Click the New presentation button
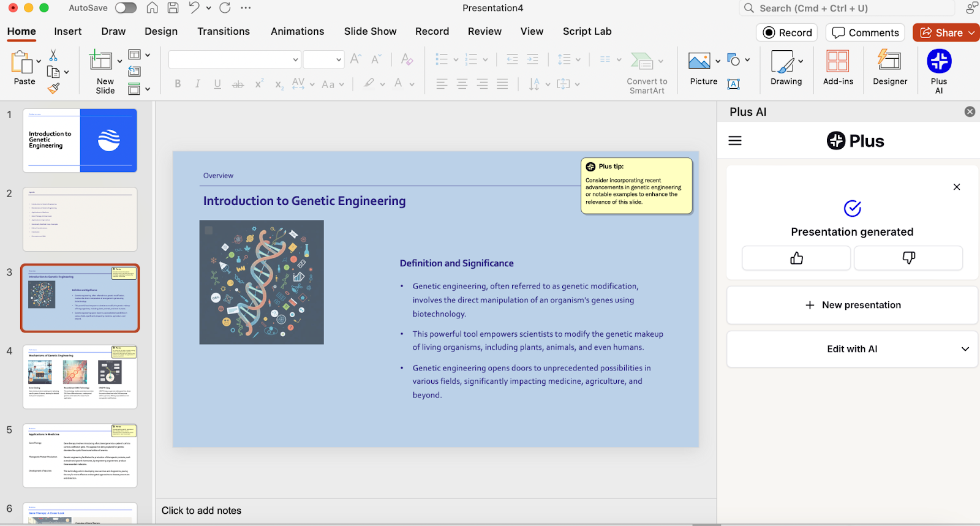Viewport: 980px width, 526px height. (x=852, y=305)
